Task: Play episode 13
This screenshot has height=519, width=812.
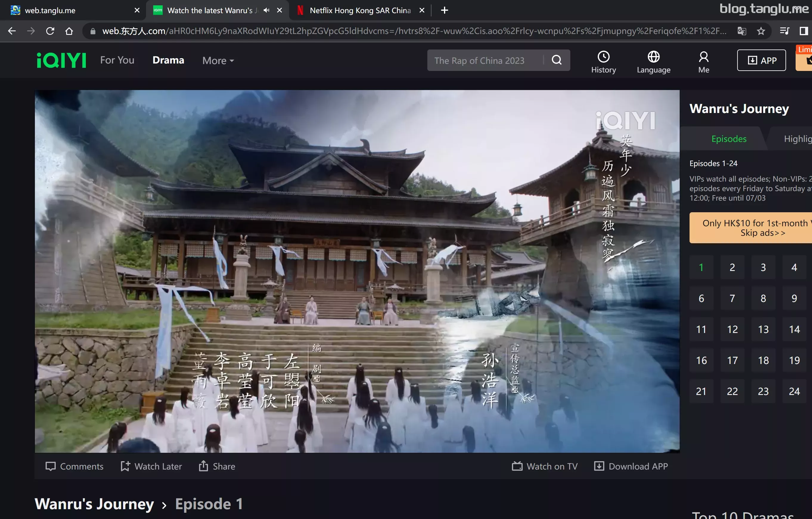Action: (763, 329)
